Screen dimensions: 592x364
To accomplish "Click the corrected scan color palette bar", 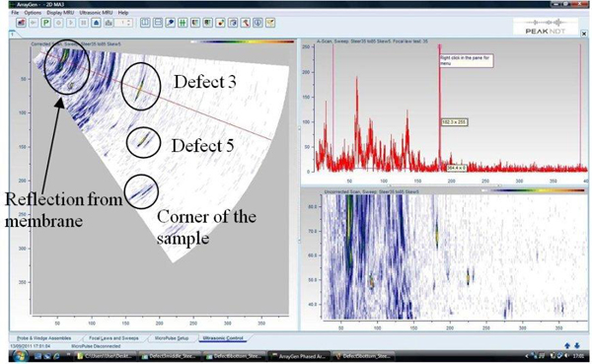I will (x=243, y=41).
